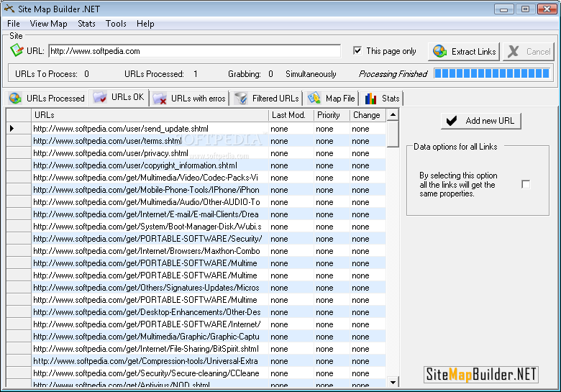
Task: Click the funnel icon on Filtered URLs tab
Action: pos(241,99)
